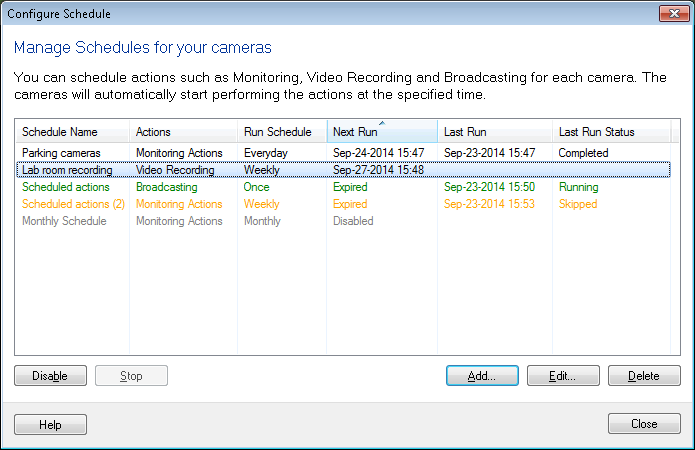The image size is (695, 450).
Task: Close the Configure Schedule window via X
Action: (x=671, y=14)
